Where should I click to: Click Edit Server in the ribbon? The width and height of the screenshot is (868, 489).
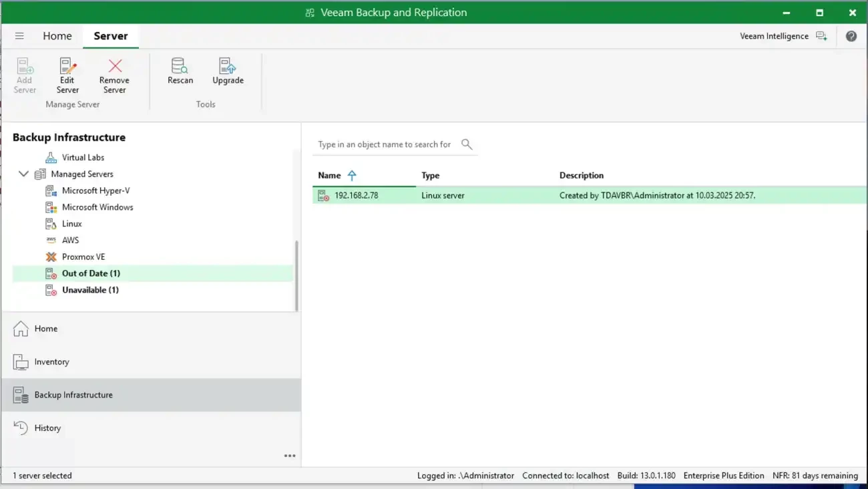point(67,75)
